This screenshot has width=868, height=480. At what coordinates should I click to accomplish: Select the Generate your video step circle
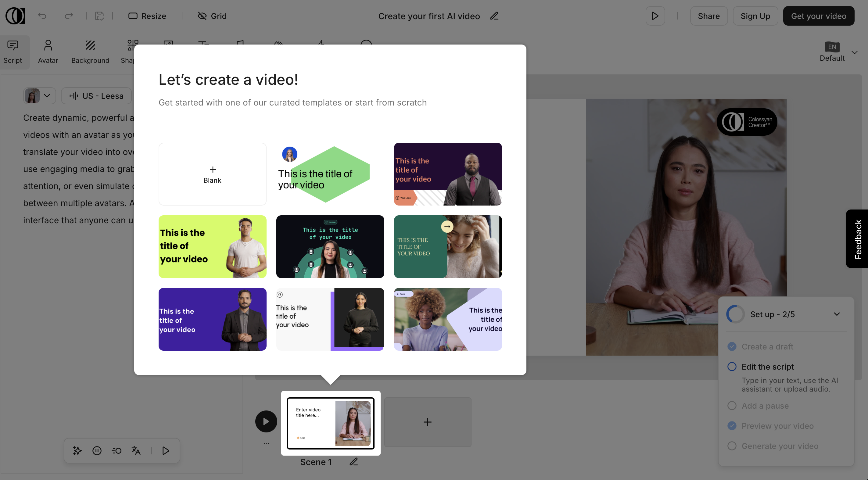732,446
